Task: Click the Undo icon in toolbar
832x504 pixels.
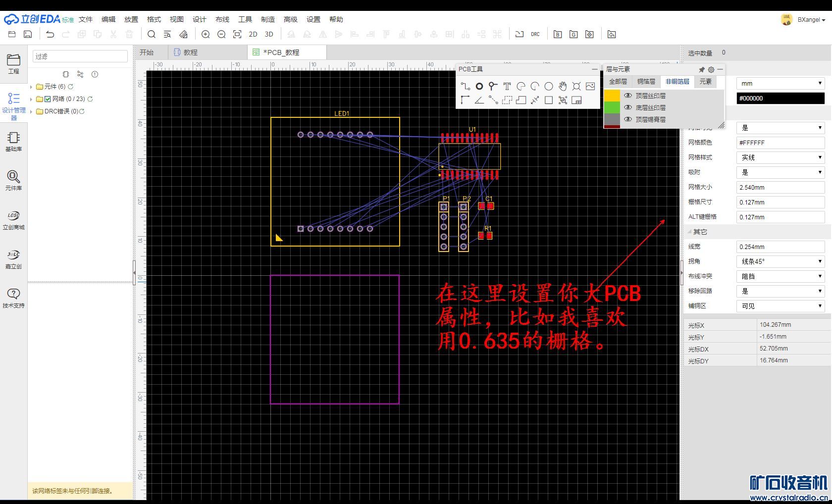Action: pos(50,34)
